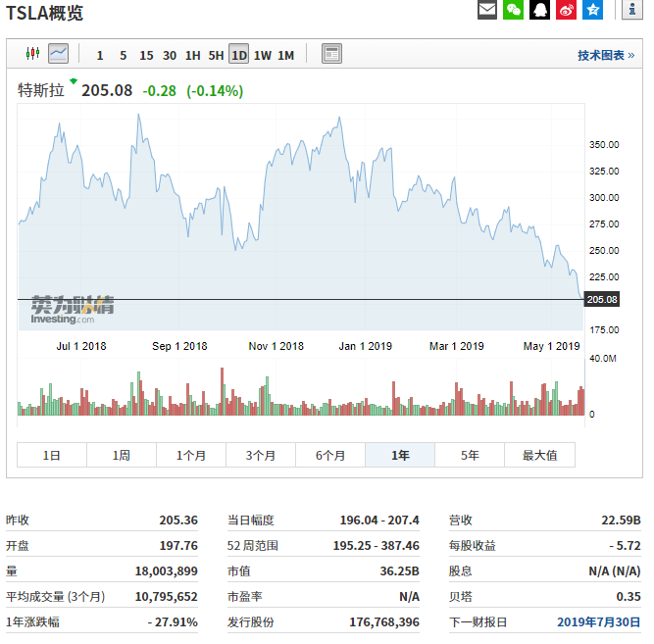654x644 pixels.
Task: Share the TSLA page via email icon
Action: (486, 9)
